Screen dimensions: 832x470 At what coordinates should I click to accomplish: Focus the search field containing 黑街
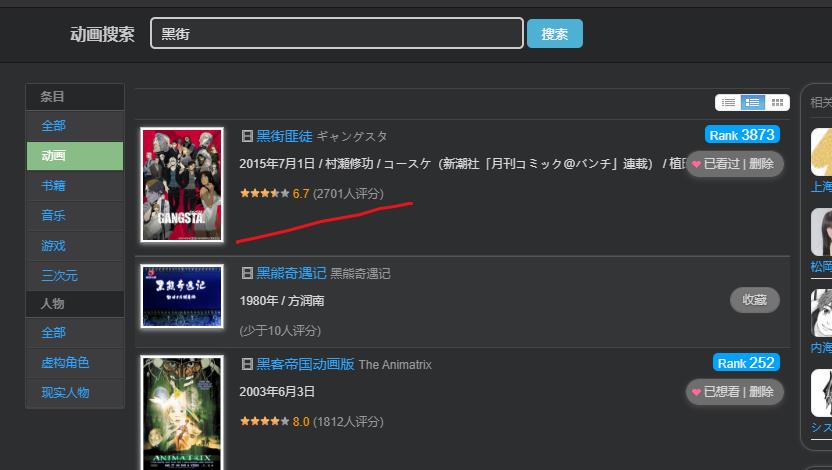tap(337, 33)
